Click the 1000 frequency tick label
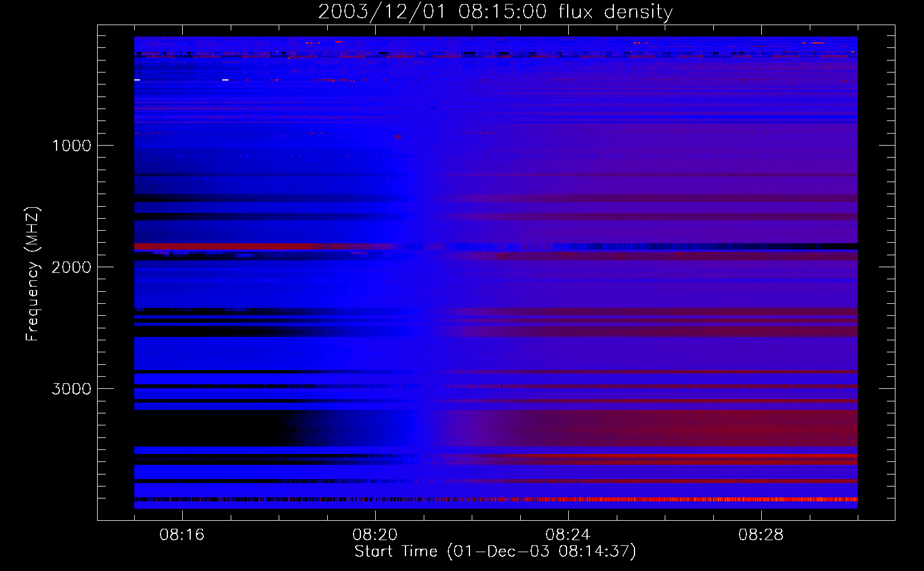The width and height of the screenshot is (924, 571). (72, 146)
